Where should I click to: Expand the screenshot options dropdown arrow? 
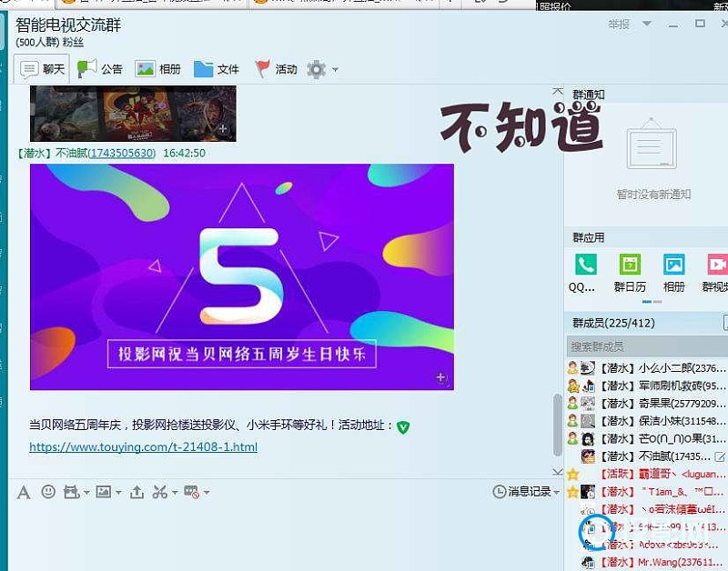(175, 493)
